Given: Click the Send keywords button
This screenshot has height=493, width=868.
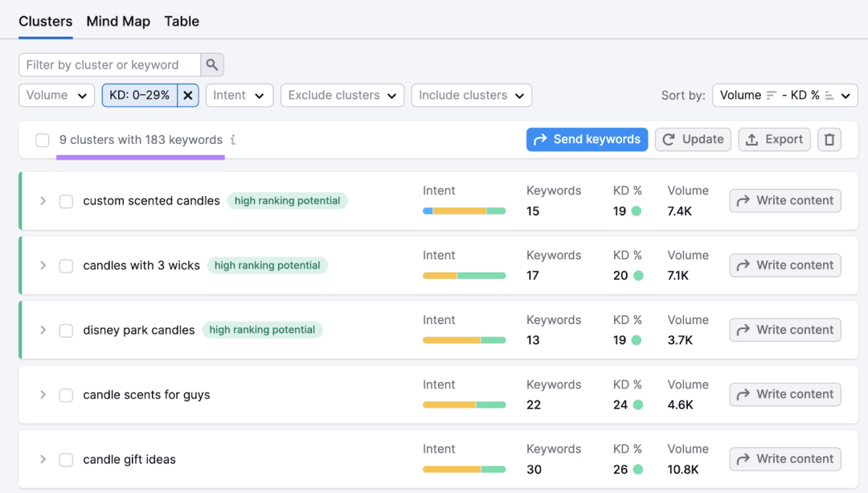Looking at the screenshot, I should (587, 140).
